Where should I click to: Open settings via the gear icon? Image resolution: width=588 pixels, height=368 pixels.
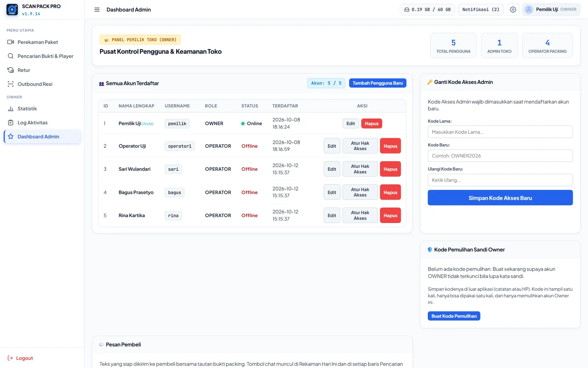pyautogui.click(x=513, y=10)
